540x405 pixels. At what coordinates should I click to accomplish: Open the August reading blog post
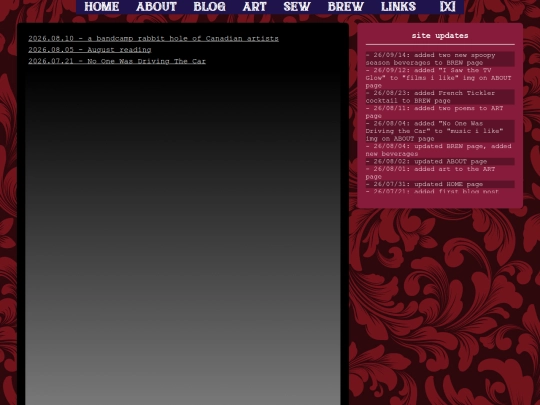tap(90, 50)
